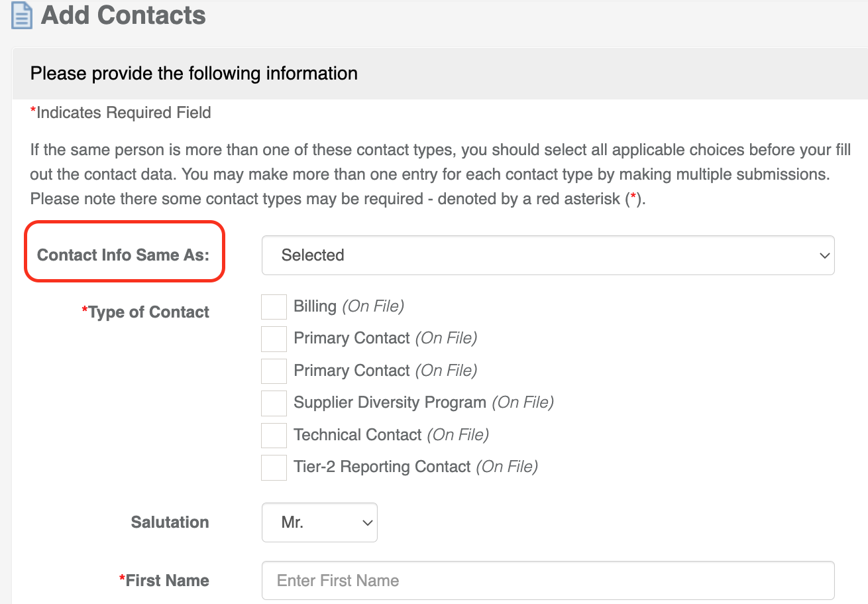Click the First Name field label
Screen dimensions: 868x604
pyautogui.click(x=167, y=581)
